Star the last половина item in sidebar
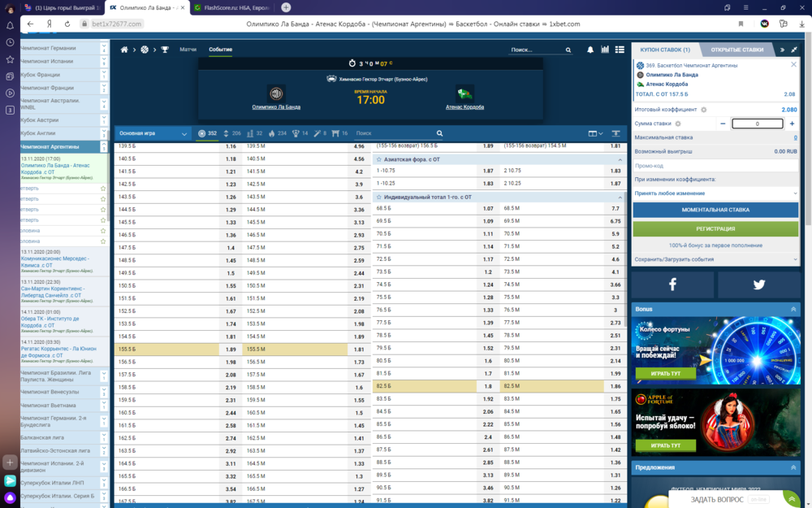The image size is (812, 508). coord(103,241)
